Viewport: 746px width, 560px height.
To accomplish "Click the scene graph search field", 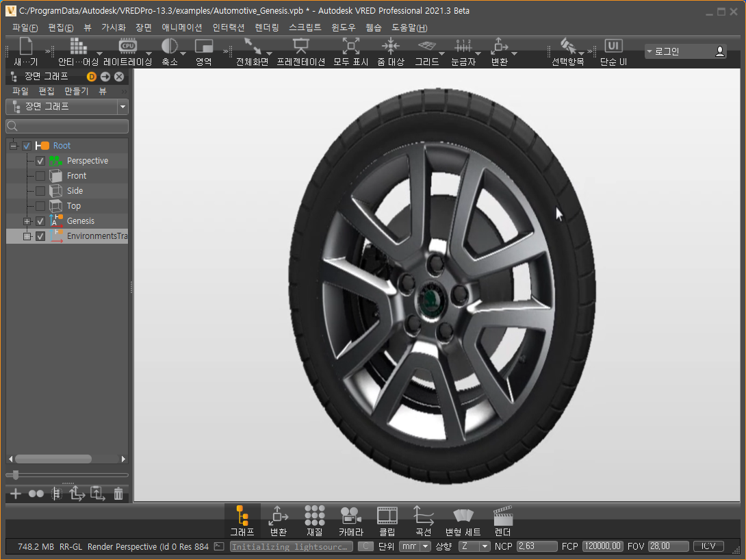I will pos(67,127).
